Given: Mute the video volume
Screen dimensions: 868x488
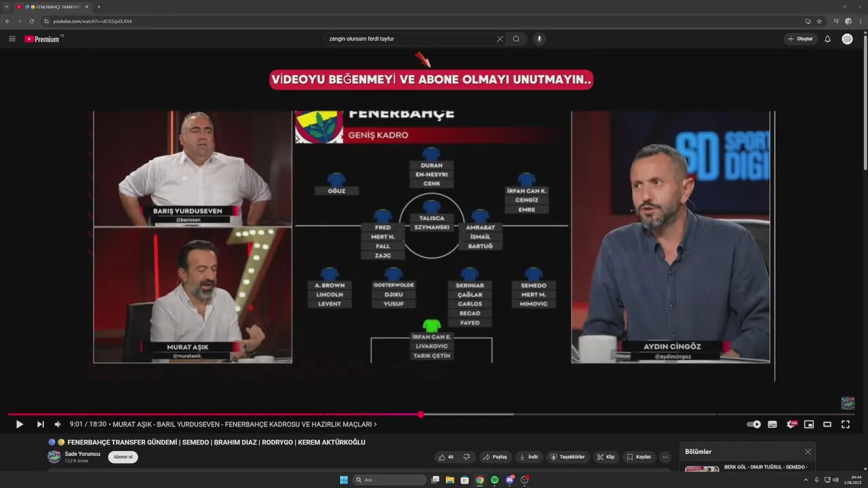Looking at the screenshot, I should point(58,424).
